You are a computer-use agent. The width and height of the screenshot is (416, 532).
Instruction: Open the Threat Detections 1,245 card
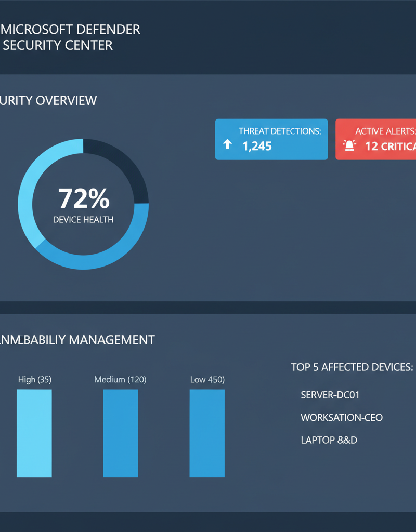(x=271, y=139)
